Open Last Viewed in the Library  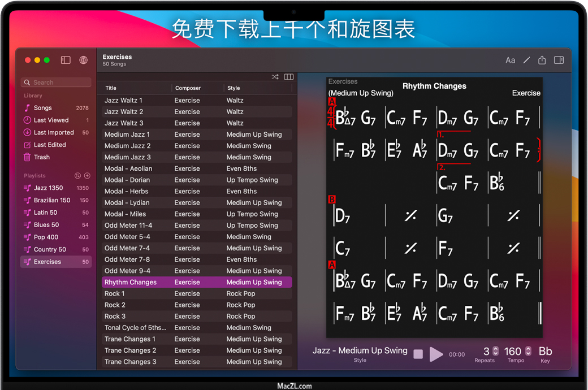[x=51, y=120]
